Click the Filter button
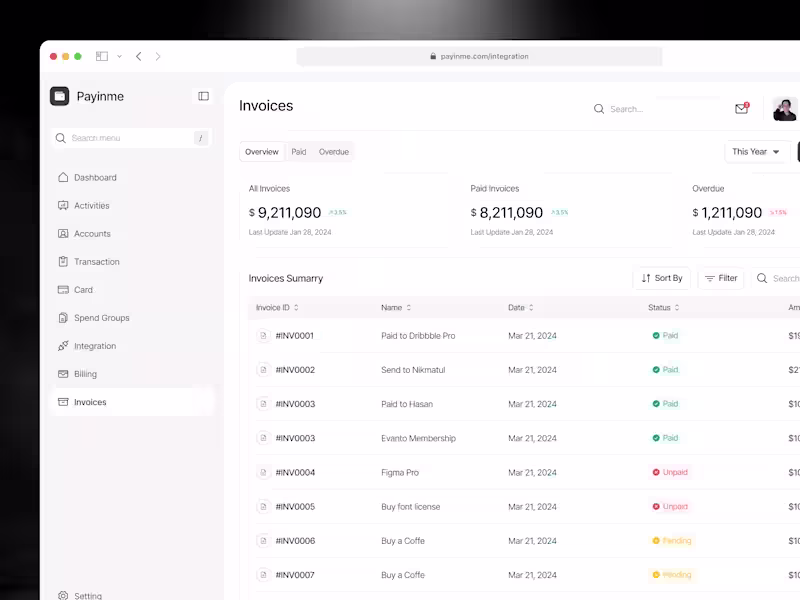The width and height of the screenshot is (800, 600). click(x=721, y=278)
